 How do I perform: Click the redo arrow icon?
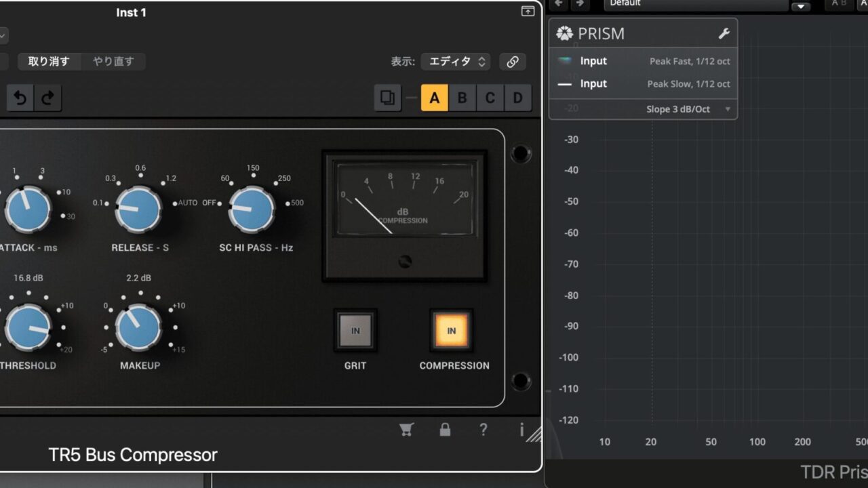tap(47, 98)
